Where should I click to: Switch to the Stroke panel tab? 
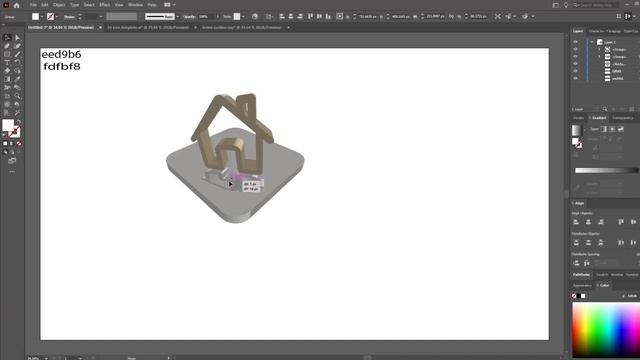click(x=578, y=118)
